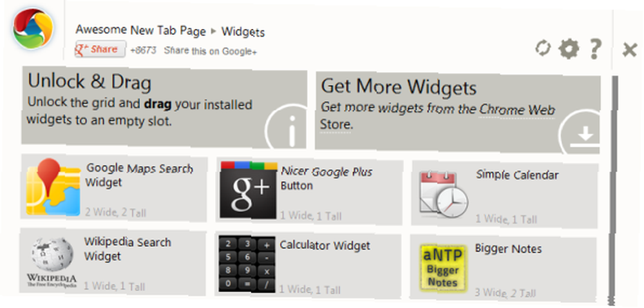Screen dimensions: 644x308
Task: Close the widgets panel with the X
Action: pyautogui.click(x=629, y=50)
